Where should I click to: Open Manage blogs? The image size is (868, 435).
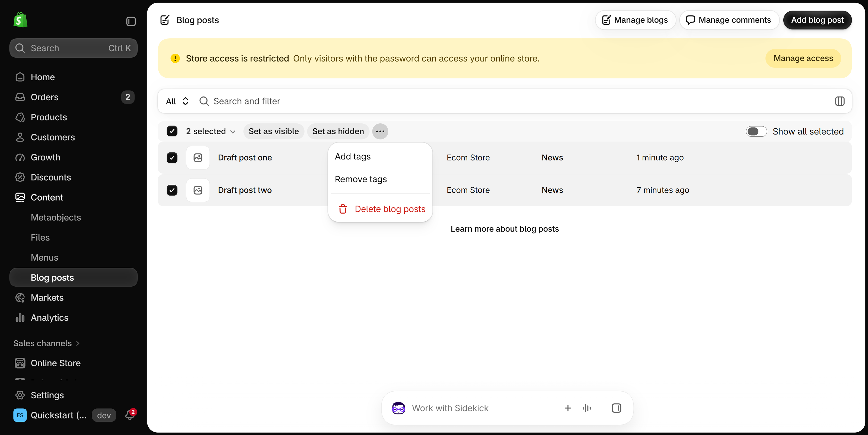tap(635, 20)
